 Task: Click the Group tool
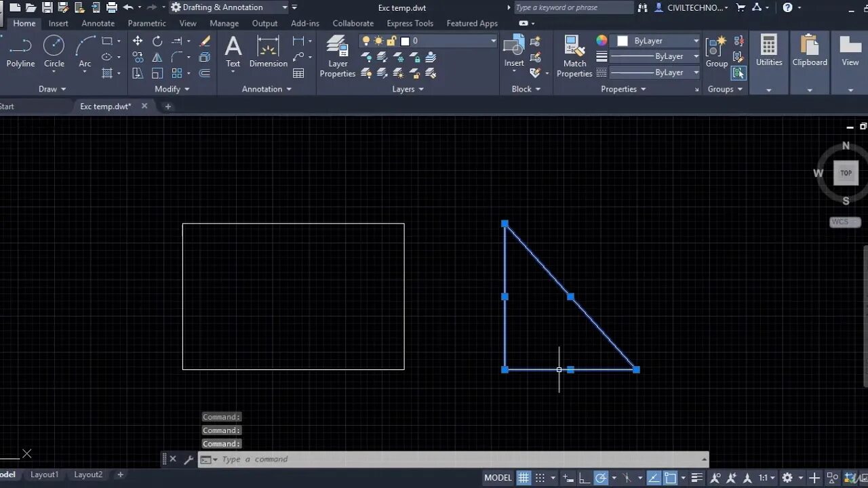coord(716,52)
